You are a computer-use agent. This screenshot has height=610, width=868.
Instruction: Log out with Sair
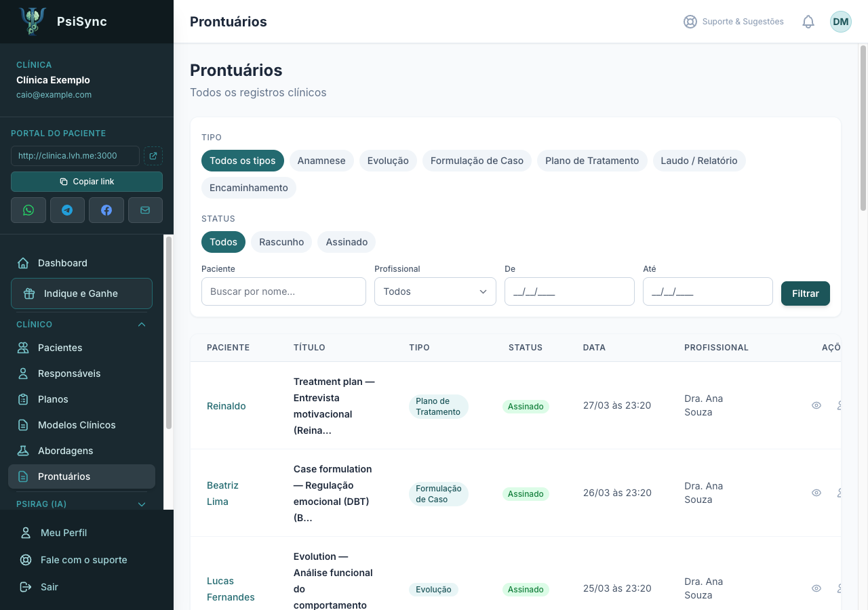[87, 587]
